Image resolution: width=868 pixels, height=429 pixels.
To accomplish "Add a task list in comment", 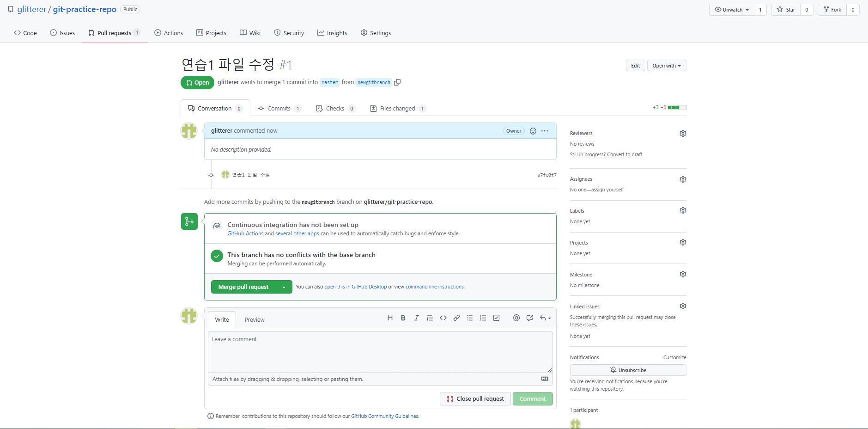I will pyautogui.click(x=496, y=318).
